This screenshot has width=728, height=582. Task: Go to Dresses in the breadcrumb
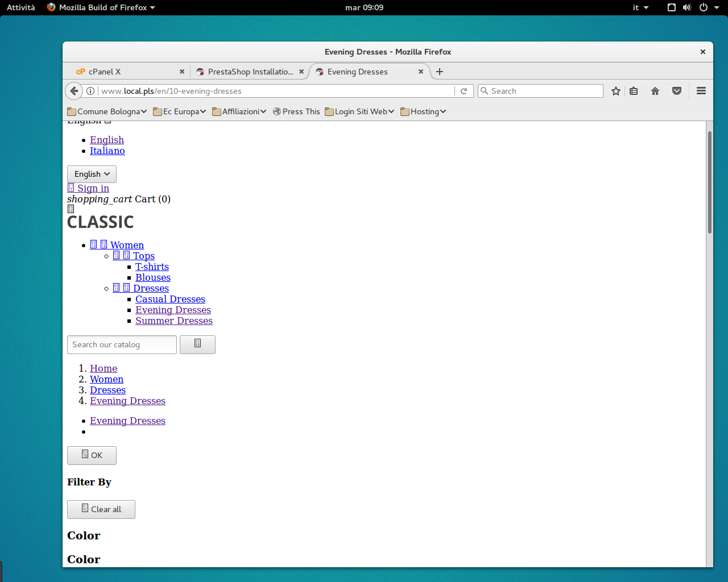click(107, 390)
